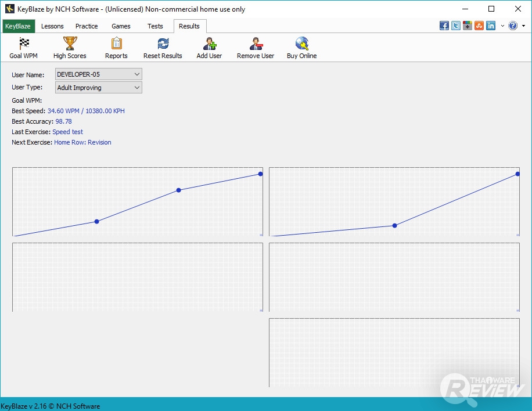Open the Reports clipboard icon
The width and height of the screenshot is (532, 411).
[x=116, y=48]
